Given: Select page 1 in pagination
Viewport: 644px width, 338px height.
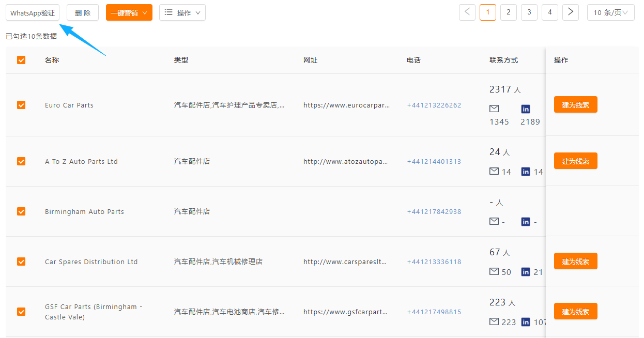Looking at the screenshot, I should (x=488, y=12).
